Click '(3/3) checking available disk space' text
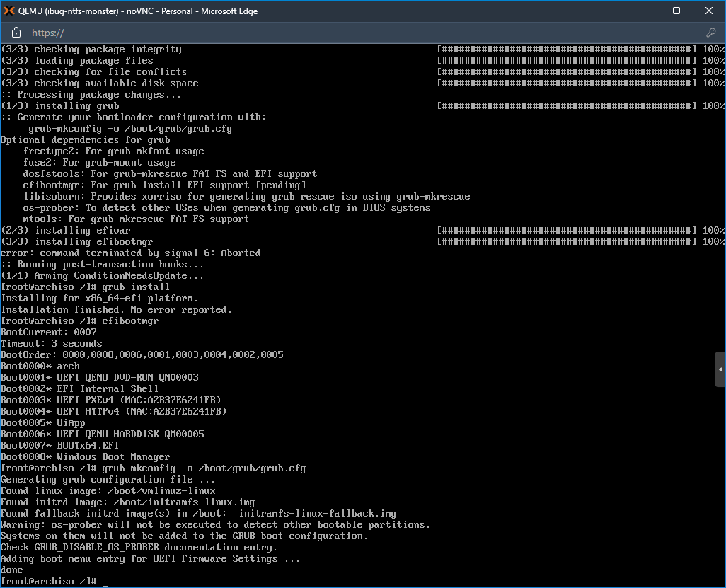The width and height of the screenshot is (726, 588). pos(100,83)
